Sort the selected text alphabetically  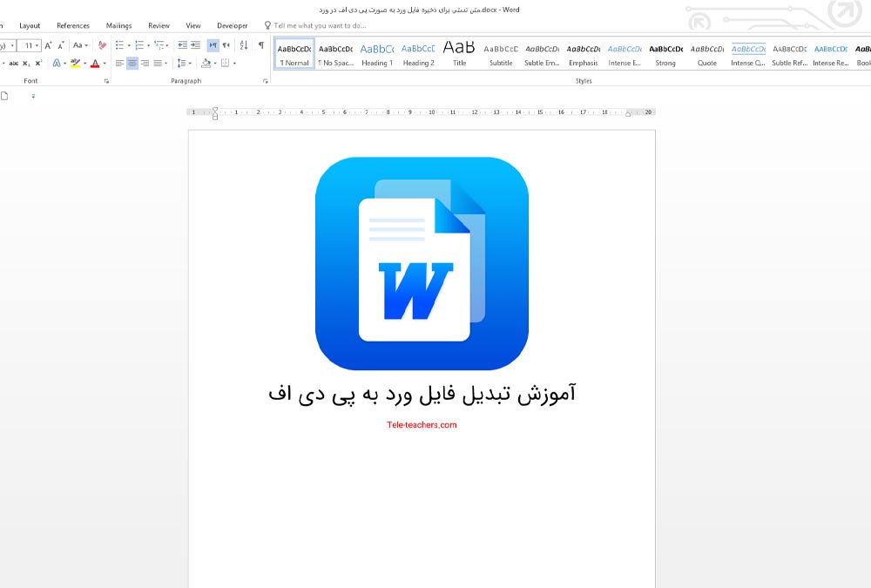pos(243,45)
